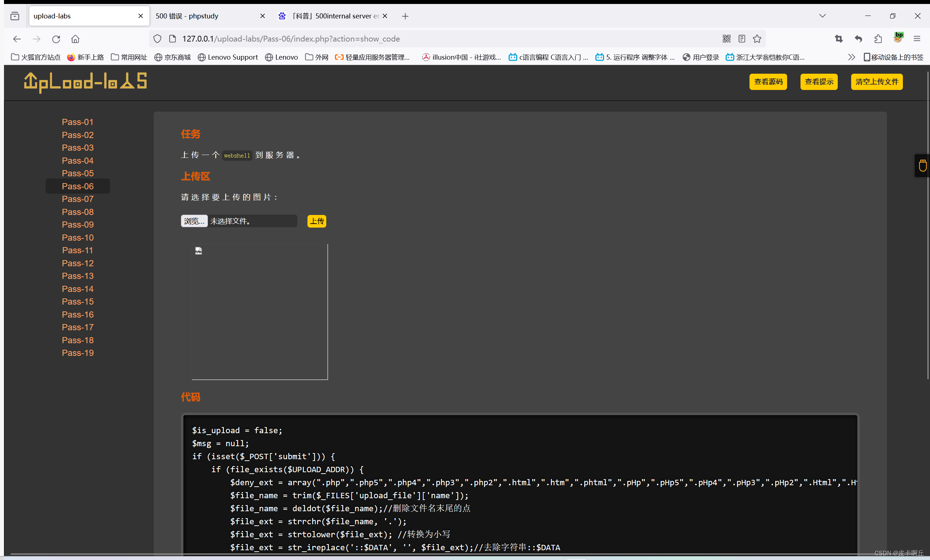
Task: Reload the current page
Action: coord(56,38)
